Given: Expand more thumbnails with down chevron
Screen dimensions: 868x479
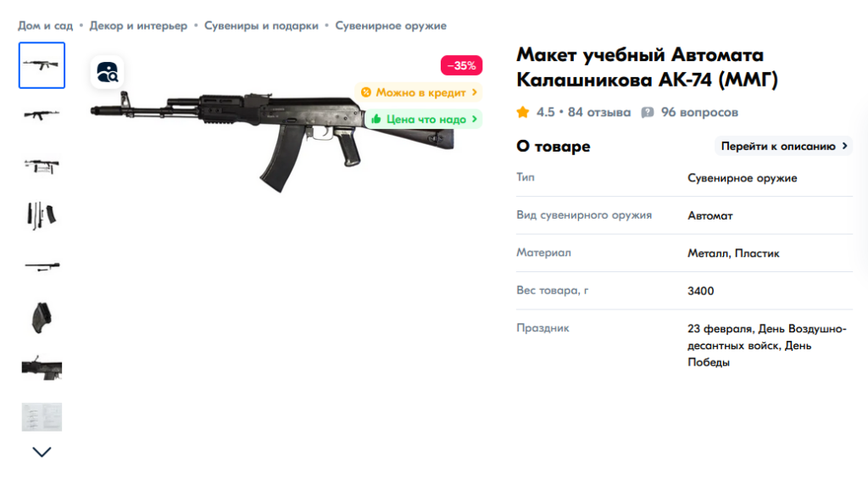Looking at the screenshot, I should pyautogui.click(x=42, y=452).
